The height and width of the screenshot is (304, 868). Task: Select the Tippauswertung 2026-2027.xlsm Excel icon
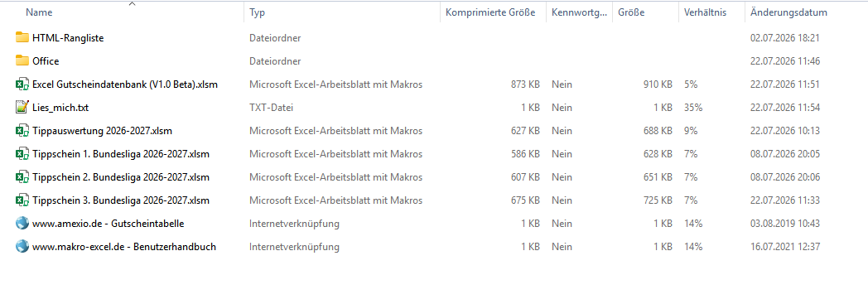point(22,131)
